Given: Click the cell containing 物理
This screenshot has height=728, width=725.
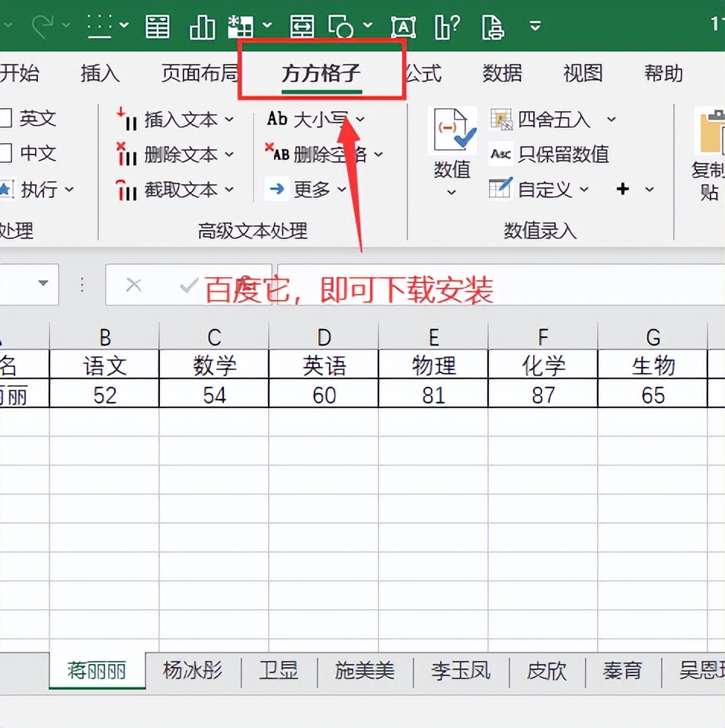Looking at the screenshot, I should pos(433,365).
